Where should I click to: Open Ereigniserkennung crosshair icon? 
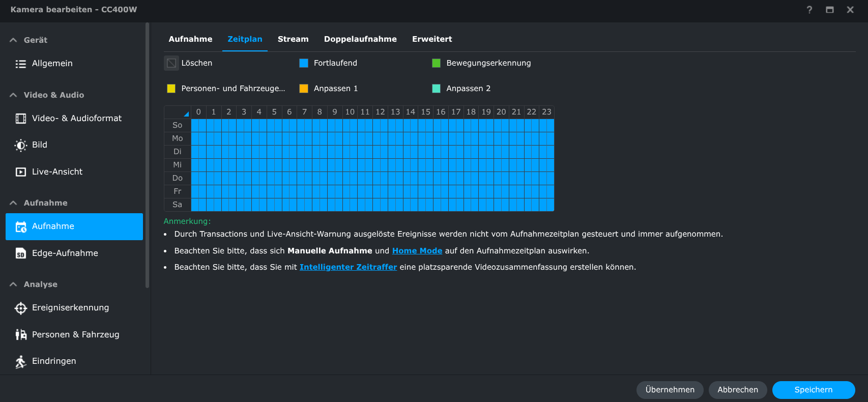tap(20, 308)
